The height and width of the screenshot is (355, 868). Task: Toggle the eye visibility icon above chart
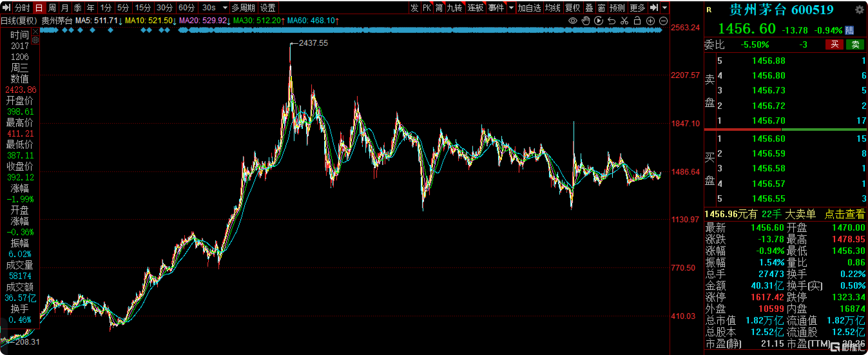573,21
